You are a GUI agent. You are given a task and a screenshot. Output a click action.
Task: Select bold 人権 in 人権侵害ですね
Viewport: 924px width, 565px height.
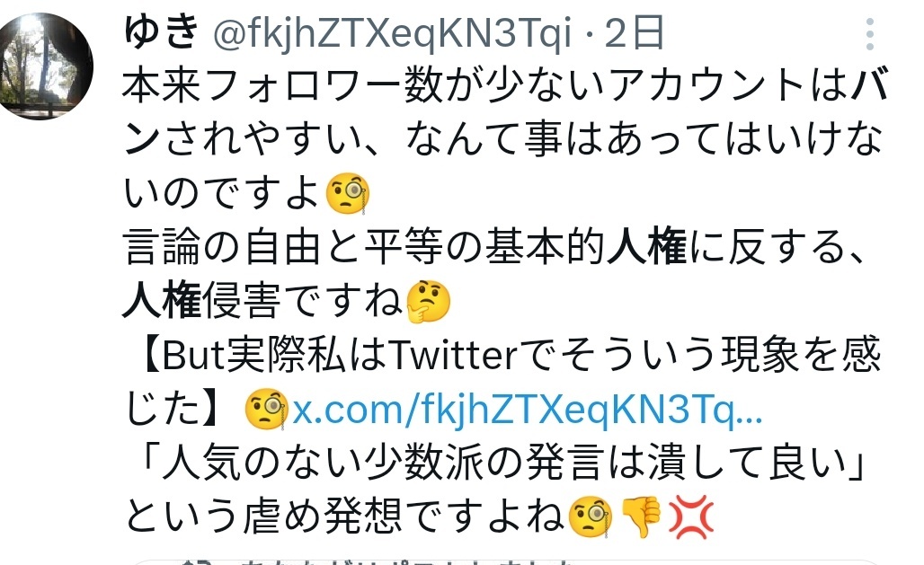pos(162,301)
